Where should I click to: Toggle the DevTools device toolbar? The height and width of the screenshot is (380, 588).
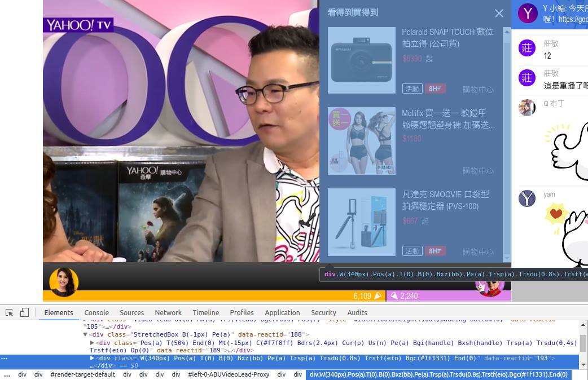click(x=24, y=312)
